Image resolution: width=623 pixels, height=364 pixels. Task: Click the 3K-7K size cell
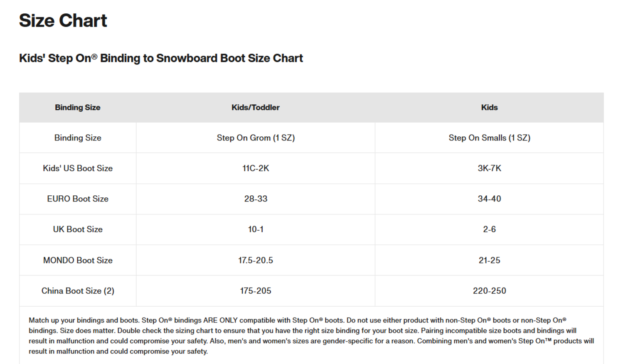489,168
